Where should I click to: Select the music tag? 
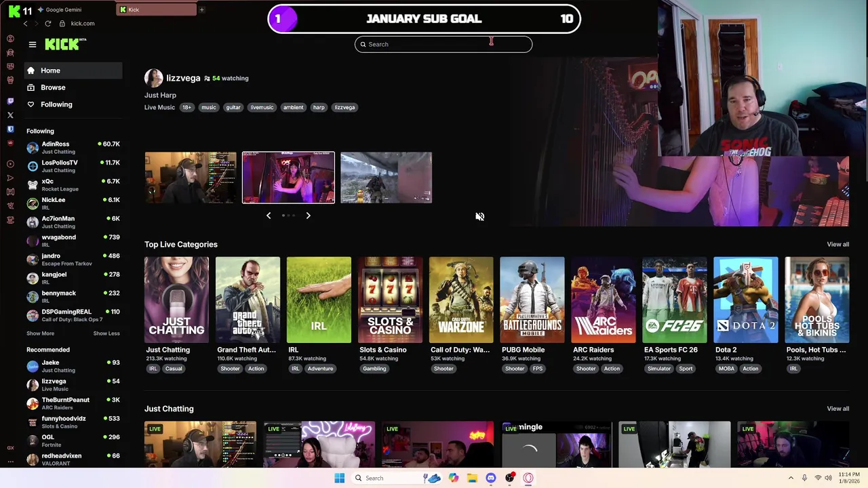click(x=209, y=107)
